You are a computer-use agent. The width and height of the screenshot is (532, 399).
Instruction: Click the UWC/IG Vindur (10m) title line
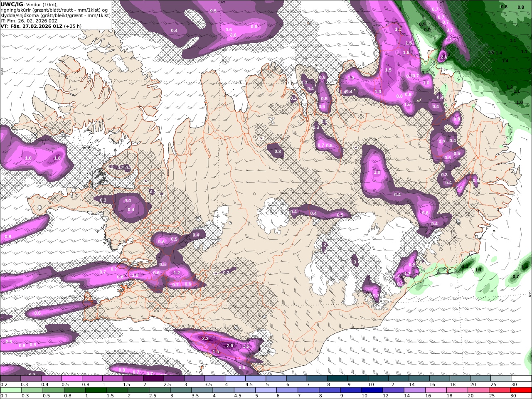(x=29, y=4)
